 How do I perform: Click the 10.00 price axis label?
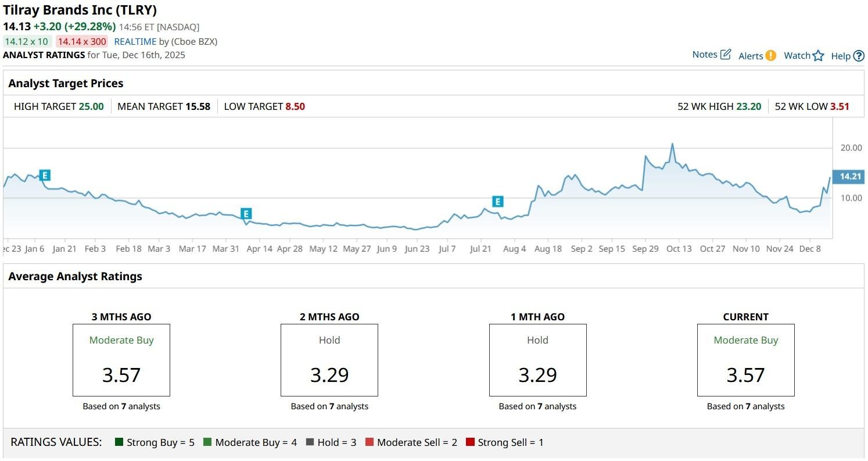tap(851, 198)
